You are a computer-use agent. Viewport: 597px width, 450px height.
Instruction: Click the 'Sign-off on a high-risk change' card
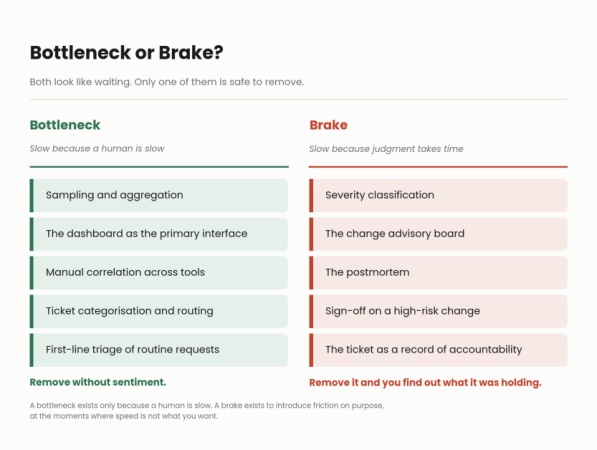(x=438, y=311)
